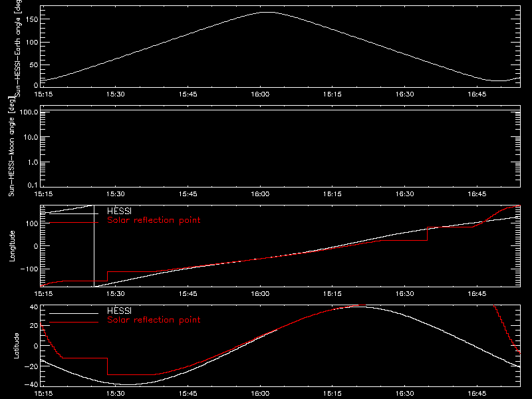Click the 0 tick on Longitude axis

coord(36,246)
